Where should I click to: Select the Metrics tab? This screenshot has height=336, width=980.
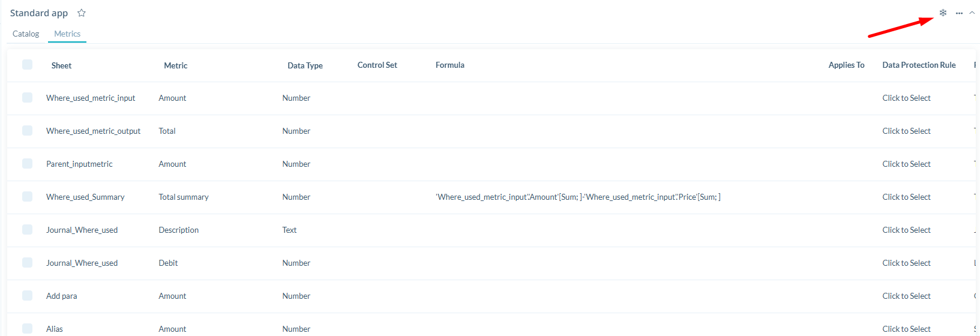(x=67, y=34)
